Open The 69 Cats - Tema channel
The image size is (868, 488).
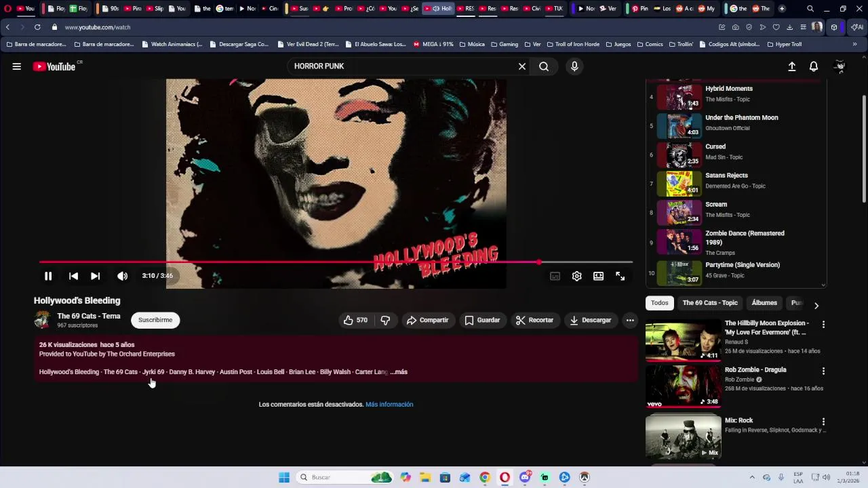pos(89,316)
